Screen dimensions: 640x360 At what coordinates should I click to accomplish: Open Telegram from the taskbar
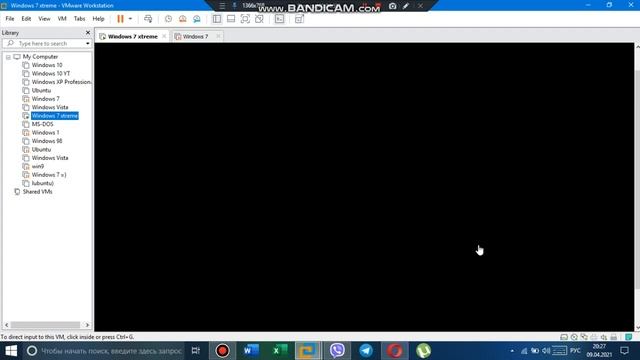point(366,351)
